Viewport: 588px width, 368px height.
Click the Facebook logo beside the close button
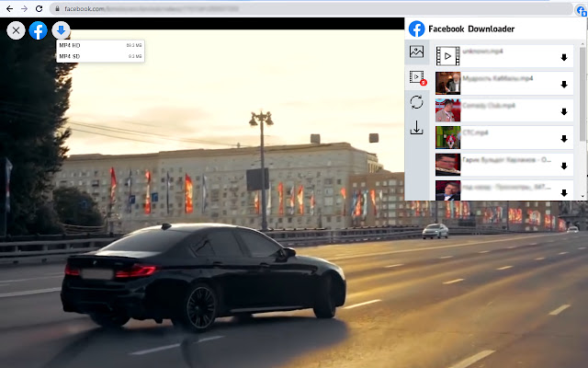click(x=38, y=30)
